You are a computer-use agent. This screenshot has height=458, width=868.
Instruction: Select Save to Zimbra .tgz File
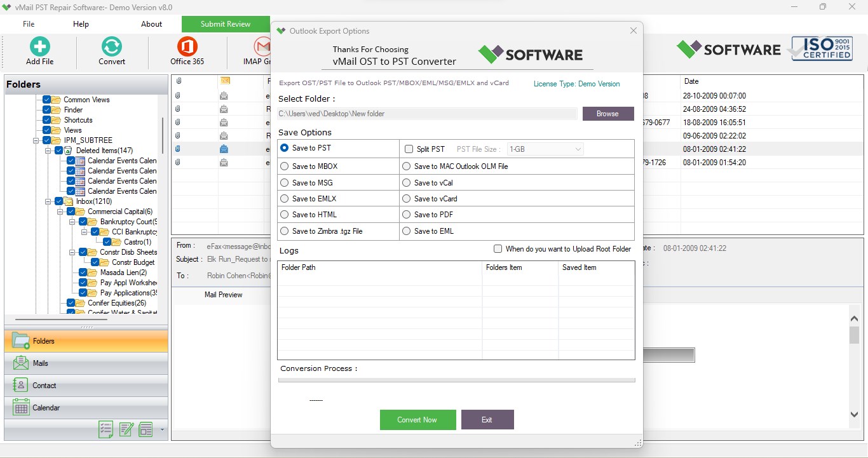[285, 231]
